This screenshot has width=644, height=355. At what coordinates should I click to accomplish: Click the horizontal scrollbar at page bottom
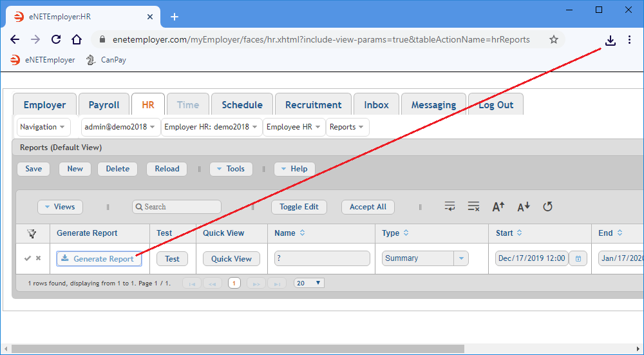pyautogui.click(x=238, y=349)
